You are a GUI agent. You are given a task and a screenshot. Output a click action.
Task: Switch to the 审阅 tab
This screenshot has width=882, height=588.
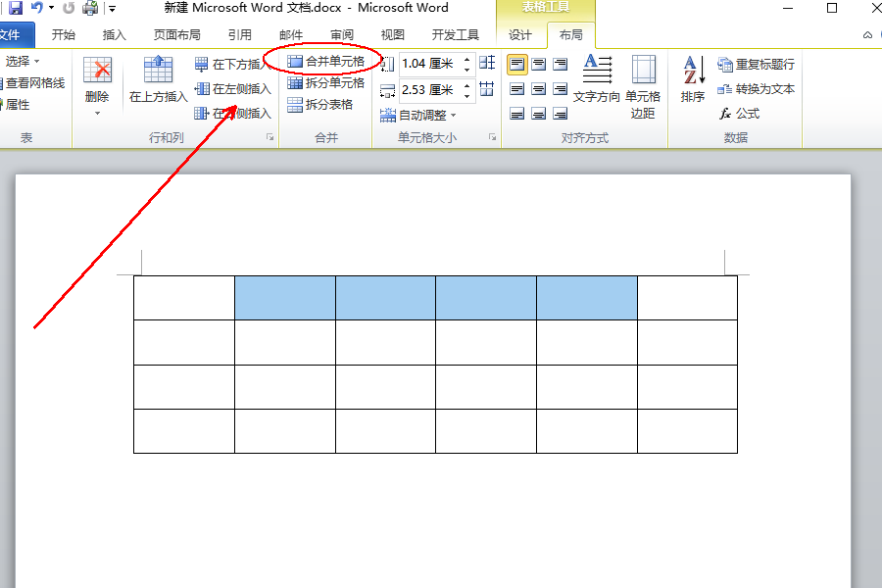tap(342, 35)
